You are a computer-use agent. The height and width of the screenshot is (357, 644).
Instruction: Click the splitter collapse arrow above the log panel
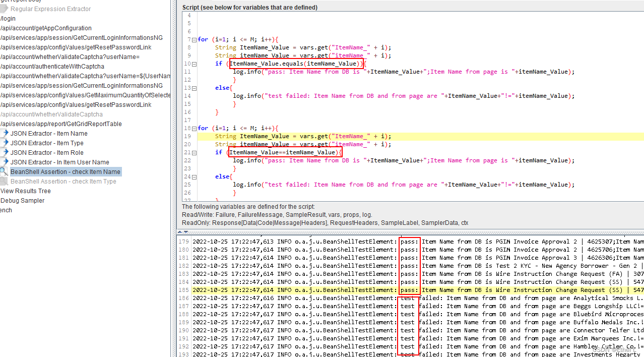[180, 231]
